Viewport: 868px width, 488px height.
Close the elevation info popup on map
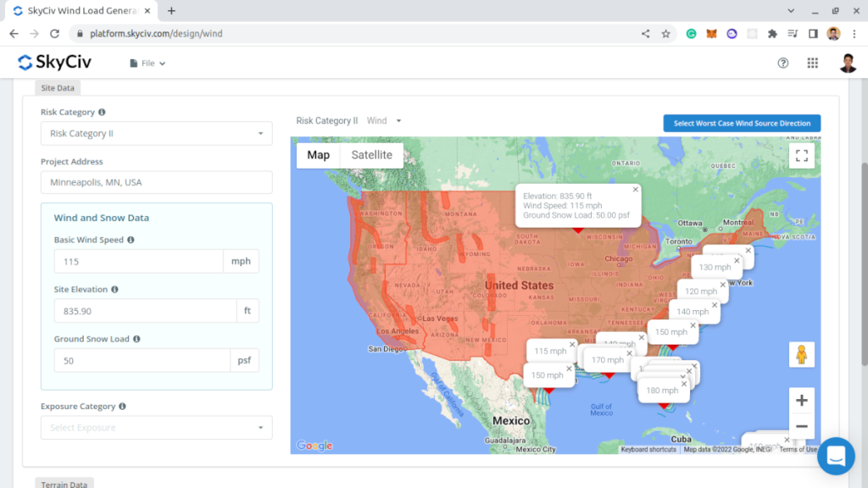coord(635,190)
